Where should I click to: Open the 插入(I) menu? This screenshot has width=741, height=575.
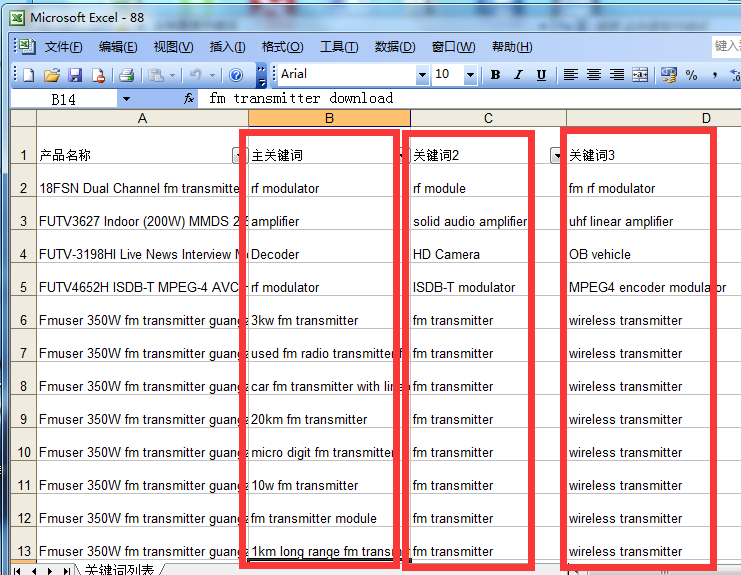tap(227, 47)
